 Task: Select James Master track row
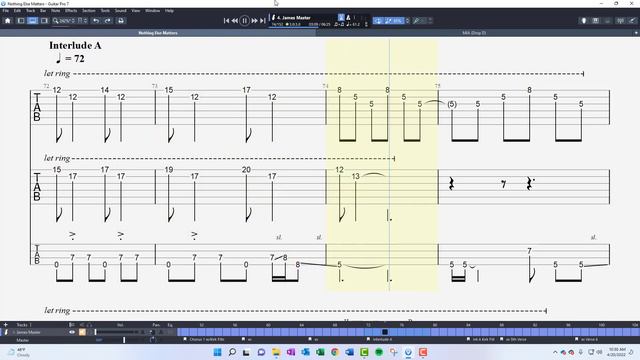tap(89, 332)
